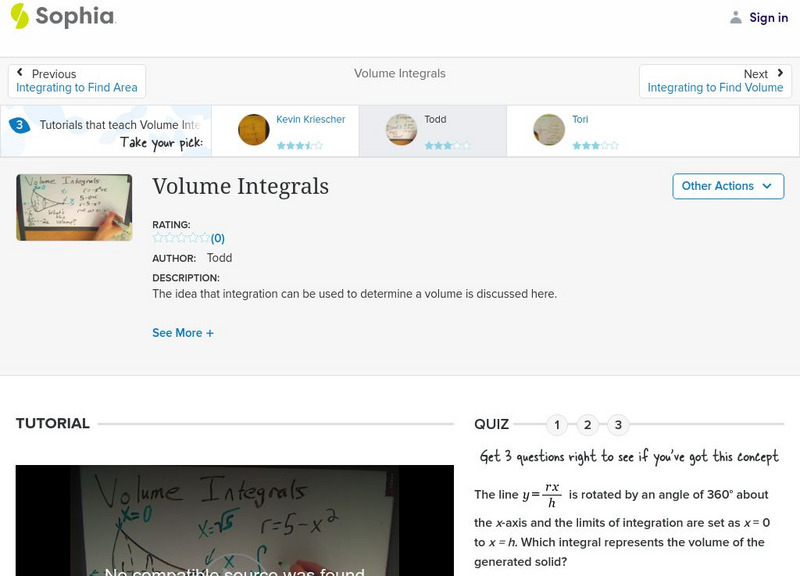The height and width of the screenshot is (576, 800).
Task: Click the rating stars under RATING
Action: [180, 238]
